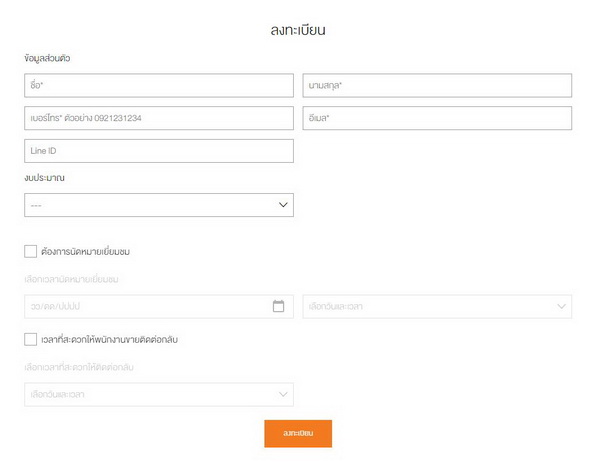Click the calendar icon in the date field
600x463 pixels.
[279, 306]
